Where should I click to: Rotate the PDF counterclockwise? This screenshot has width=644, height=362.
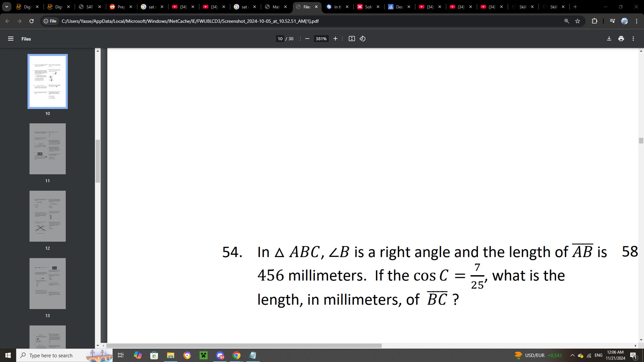click(x=363, y=39)
